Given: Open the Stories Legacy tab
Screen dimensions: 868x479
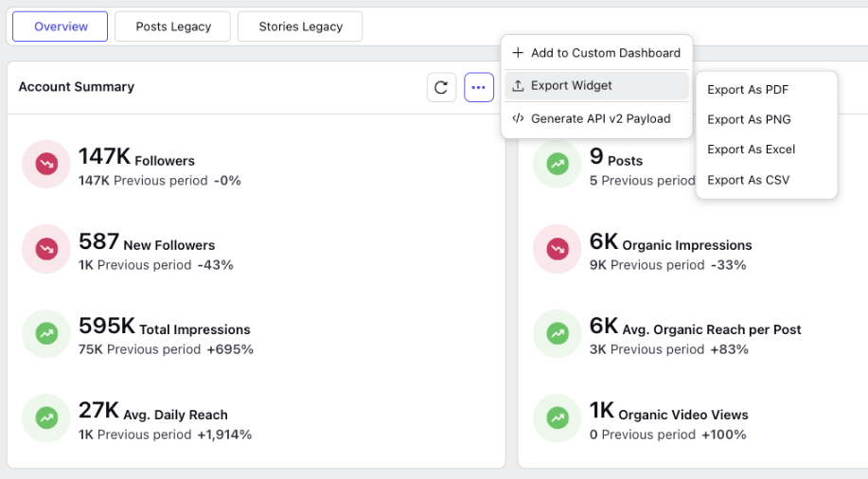Looking at the screenshot, I should pos(300,27).
